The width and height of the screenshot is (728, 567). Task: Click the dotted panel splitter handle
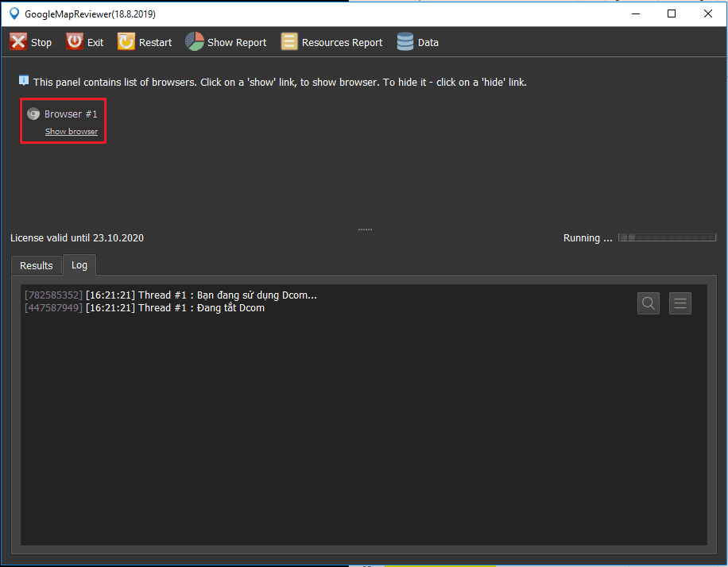click(365, 229)
